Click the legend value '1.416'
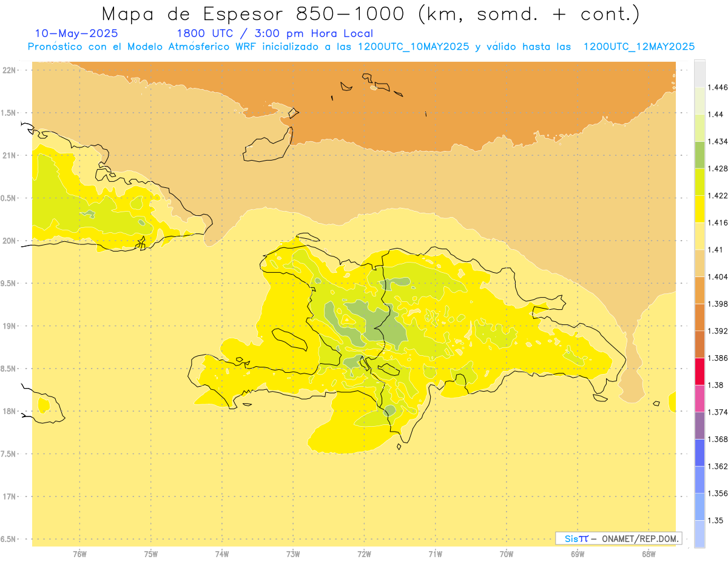728x562 pixels. point(717,222)
